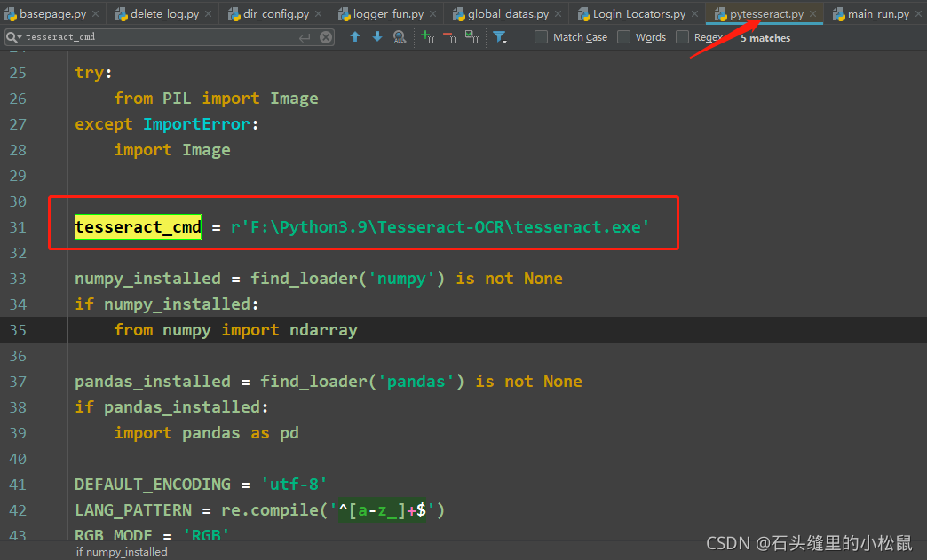Click 'from PIL import Image' on line 26
The height and width of the screenshot is (560, 927).
[216, 98]
